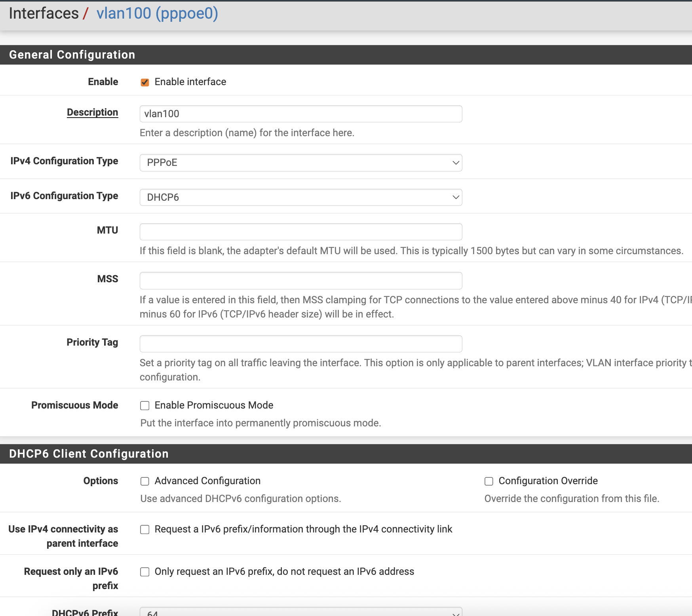Screen dimensions: 692x616
Task: Focus the MTU input field
Action: [301, 232]
